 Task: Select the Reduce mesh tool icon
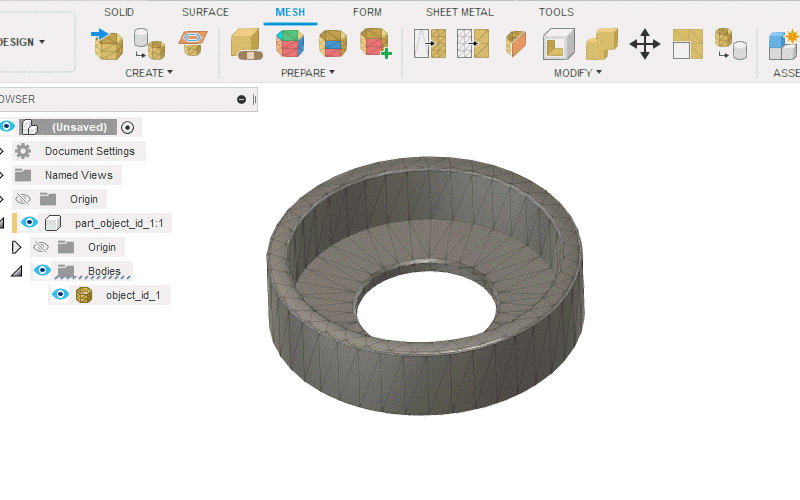pyautogui.click(x=472, y=43)
